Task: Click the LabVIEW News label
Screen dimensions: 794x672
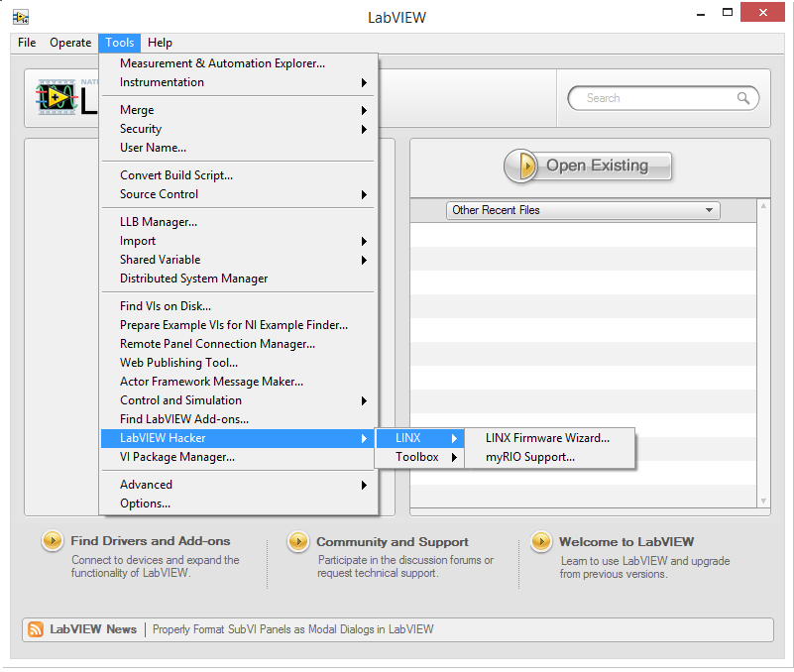Action: (93, 629)
